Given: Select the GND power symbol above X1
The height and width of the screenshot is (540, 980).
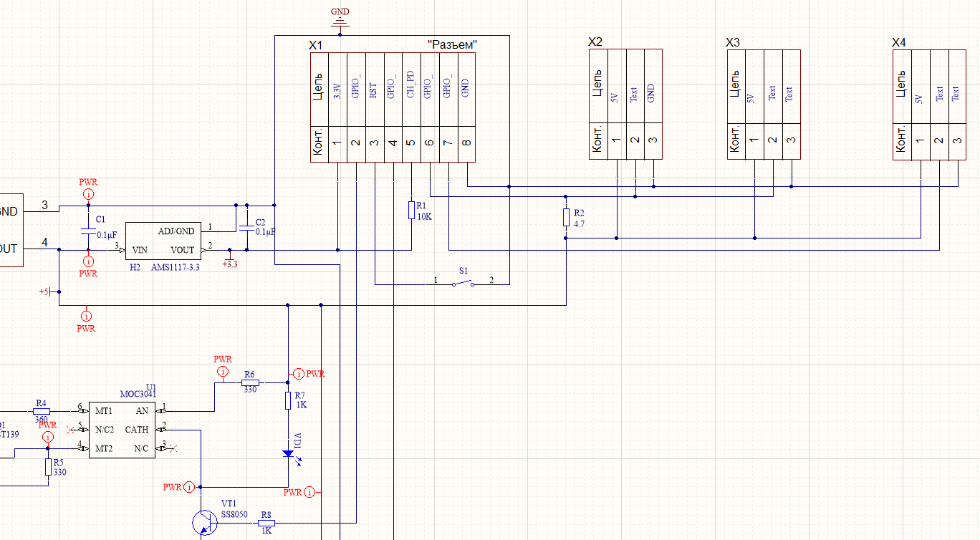Looking at the screenshot, I should tap(341, 20).
